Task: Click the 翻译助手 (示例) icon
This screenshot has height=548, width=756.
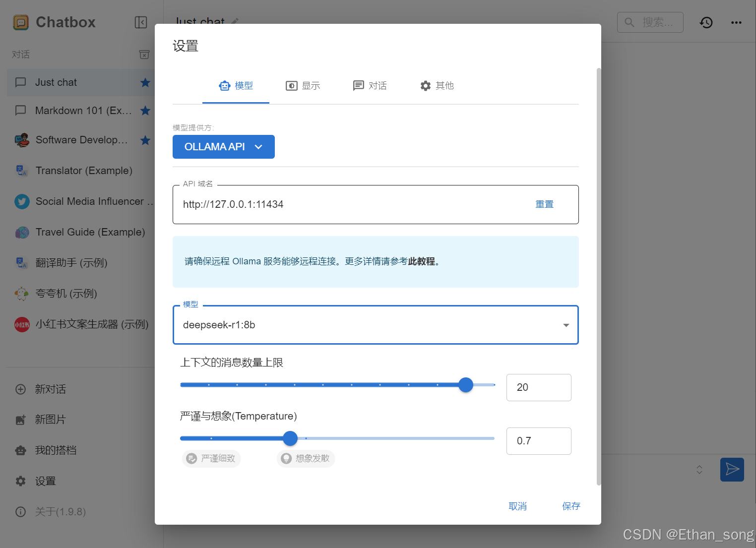Action: (x=22, y=263)
